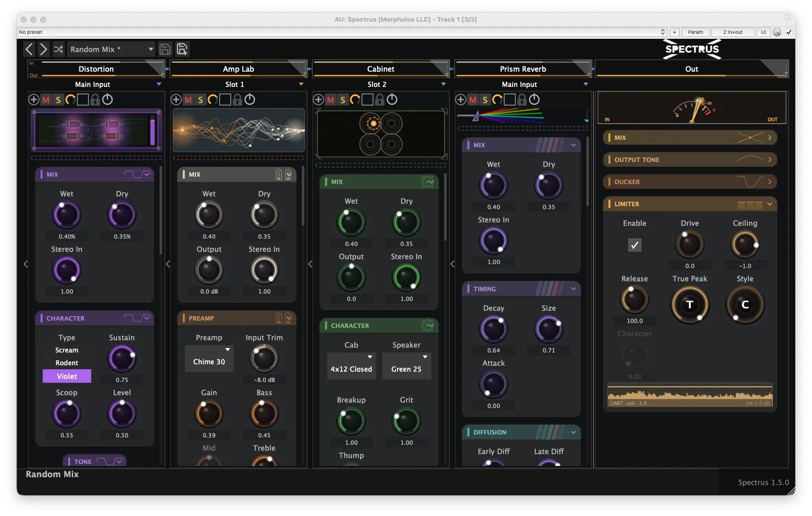Click the Cabinet square box icon
Viewport: 812px width, 516px height.
pyautogui.click(x=367, y=100)
